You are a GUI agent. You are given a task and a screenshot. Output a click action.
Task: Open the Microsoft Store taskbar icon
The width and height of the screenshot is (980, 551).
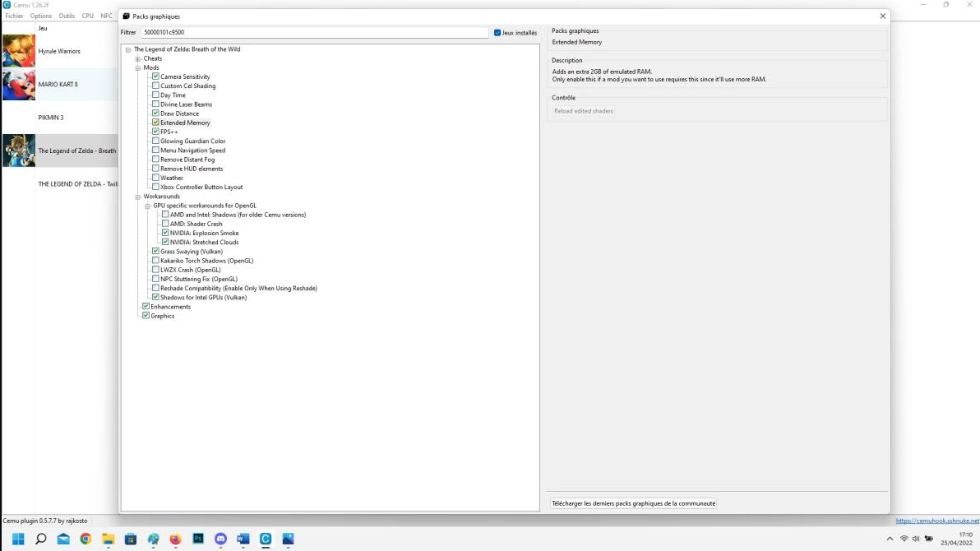tap(131, 539)
